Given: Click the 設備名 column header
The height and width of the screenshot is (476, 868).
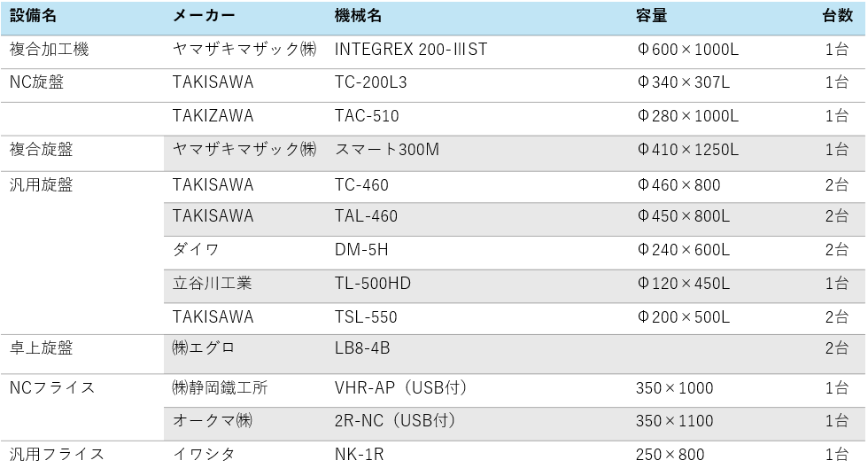Looking at the screenshot, I should (x=34, y=16).
